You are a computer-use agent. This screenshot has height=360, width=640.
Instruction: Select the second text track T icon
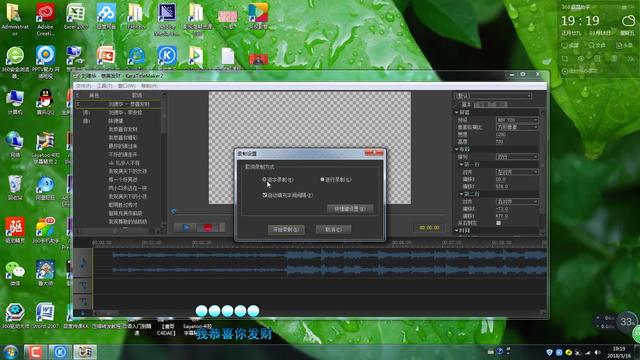pyautogui.click(x=83, y=302)
